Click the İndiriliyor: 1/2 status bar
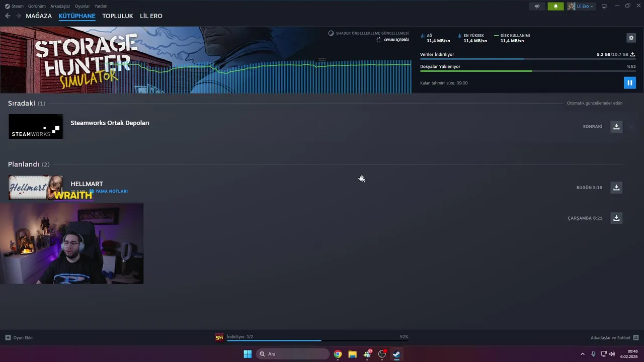The width and height of the screenshot is (644, 362). click(x=317, y=338)
